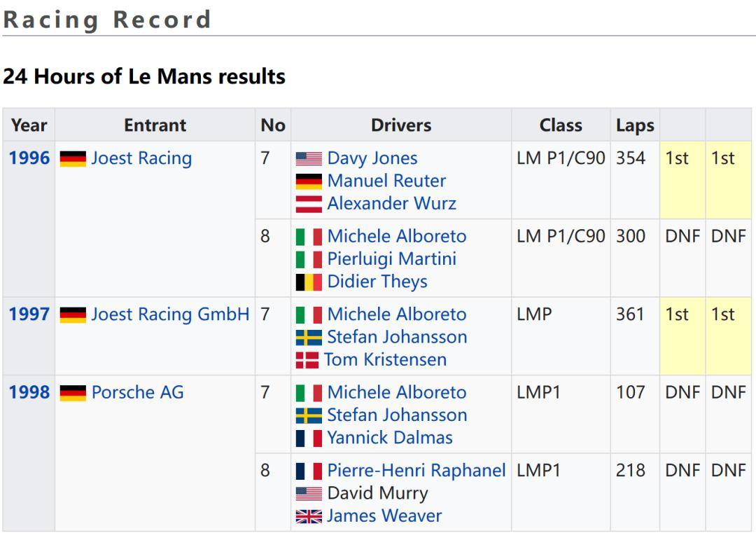Follow the 1998 year link
This screenshot has height=533, width=756.
coord(29,392)
